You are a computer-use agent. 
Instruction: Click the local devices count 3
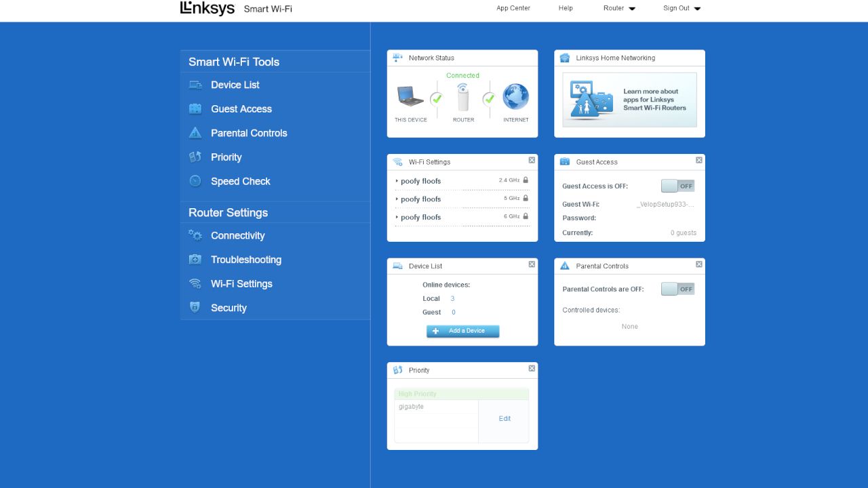pyautogui.click(x=452, y=299)
